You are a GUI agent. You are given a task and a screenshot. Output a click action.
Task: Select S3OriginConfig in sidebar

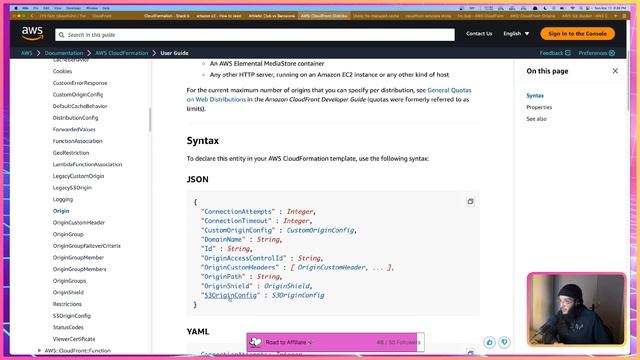[x=72, y=316]
